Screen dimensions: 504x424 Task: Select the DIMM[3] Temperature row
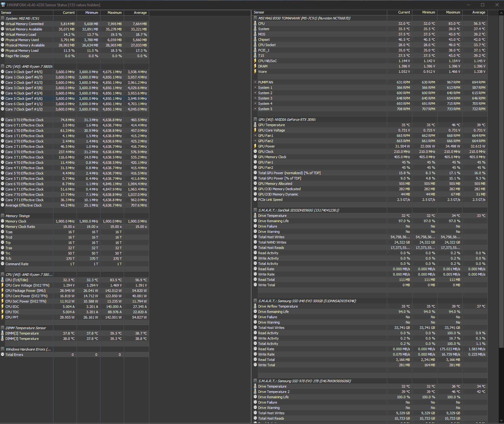point(74,339)
